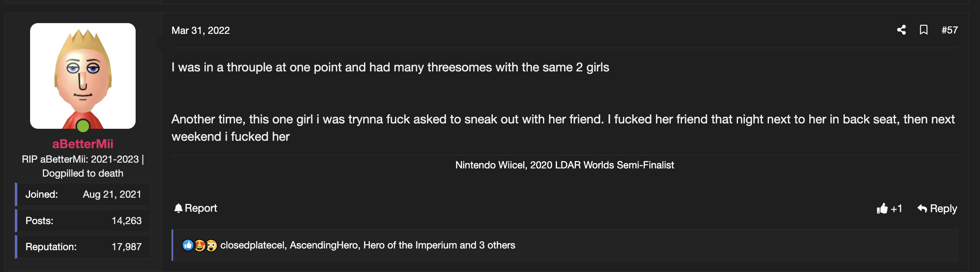The image size is (980, 272).
Task: Click the shocked face reaction emoji
Action: [212, 245]
